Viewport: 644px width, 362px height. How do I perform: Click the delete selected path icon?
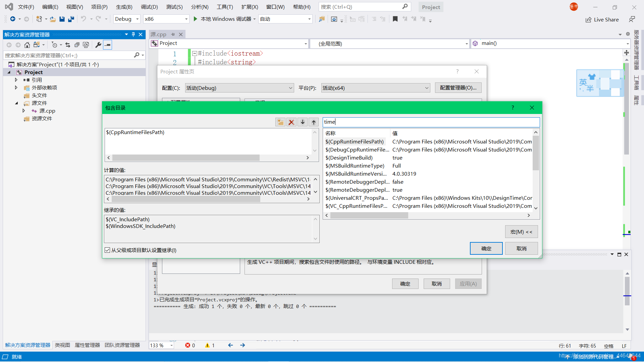tap(291, 122)
